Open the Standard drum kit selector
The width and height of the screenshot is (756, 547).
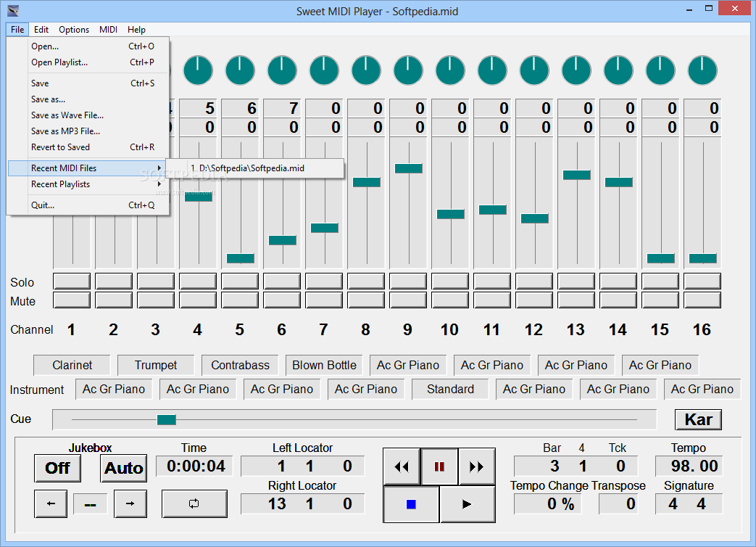point(450,389)
